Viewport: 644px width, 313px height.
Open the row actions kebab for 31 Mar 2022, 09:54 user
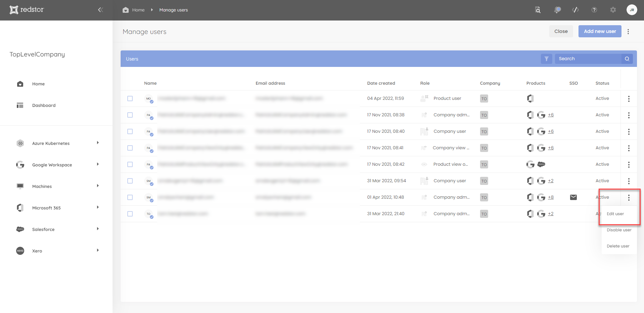point(629,181)
